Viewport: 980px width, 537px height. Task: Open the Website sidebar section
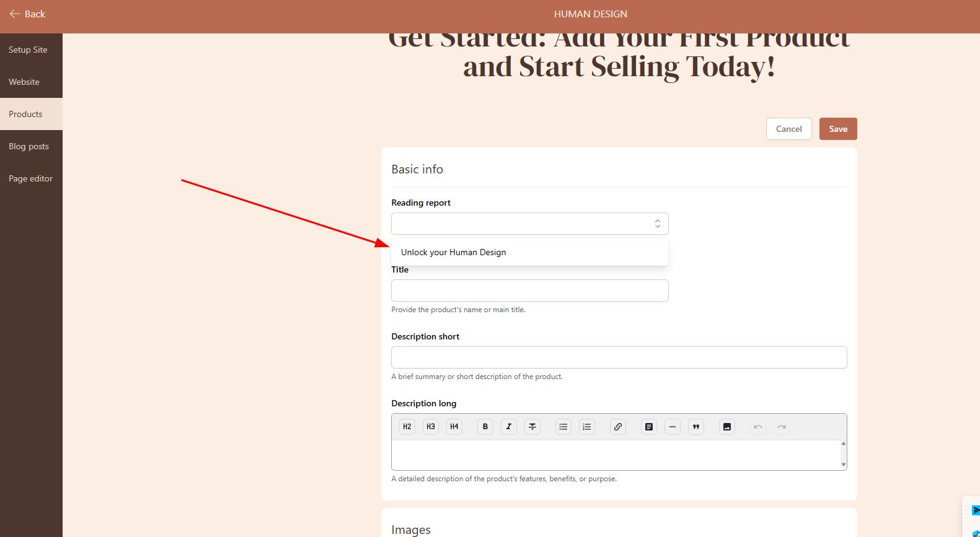pyautogui.click(x=24, y=82)
